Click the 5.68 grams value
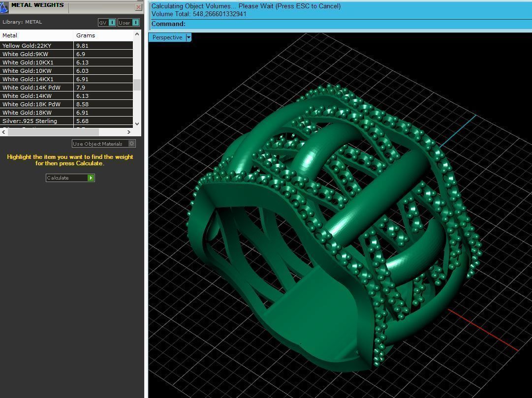532x398 pixels. [x=82, y=121]
